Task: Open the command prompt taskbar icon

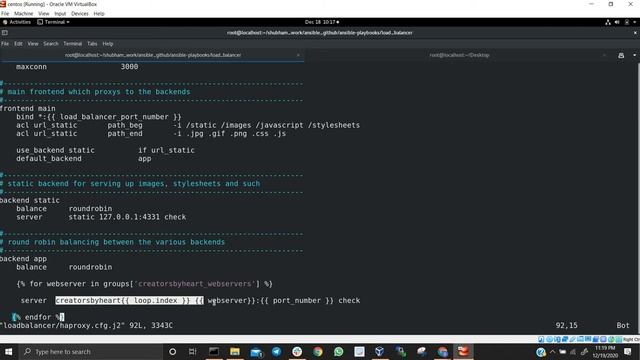Action: point(214,352)
